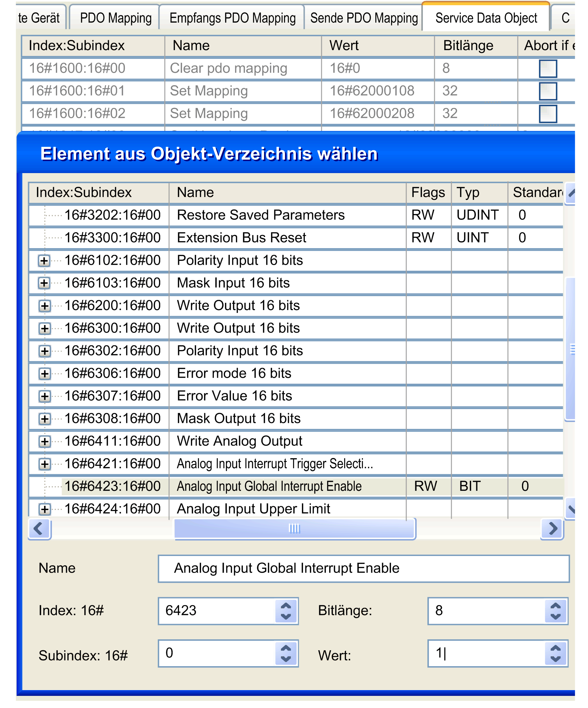Expand the 16#6411:16#00 Write Analog Output node
The width and height of the screenshot is (588, 708).
click(x=44, y=441)
